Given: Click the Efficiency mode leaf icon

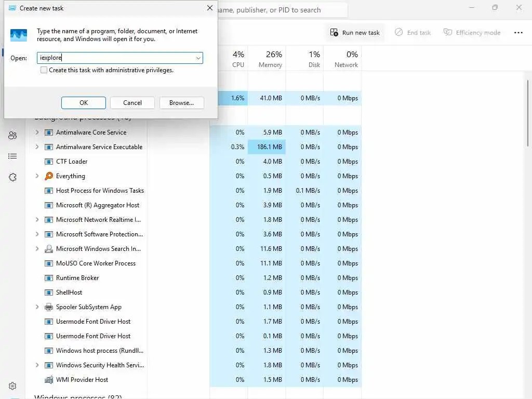Looking at the screenshot, I should (448, 32).
